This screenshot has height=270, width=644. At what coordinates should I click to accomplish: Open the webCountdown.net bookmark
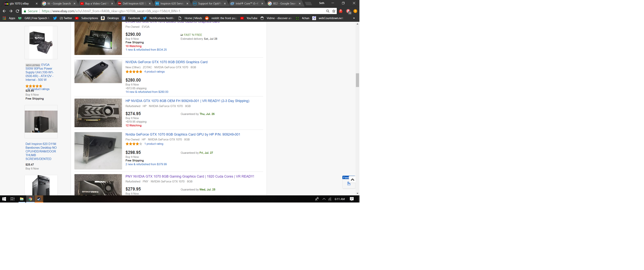328,18
